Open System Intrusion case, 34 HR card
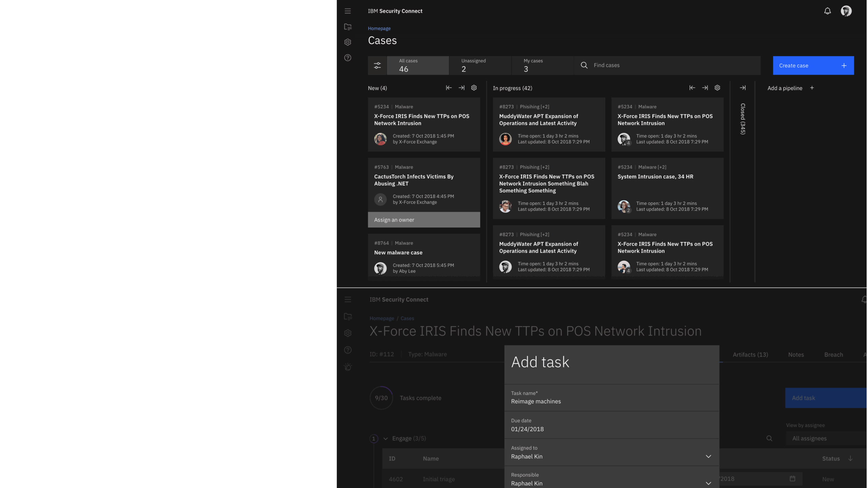Screen dimensions: 868x488 pyautogui.click(x=667, y=188)
